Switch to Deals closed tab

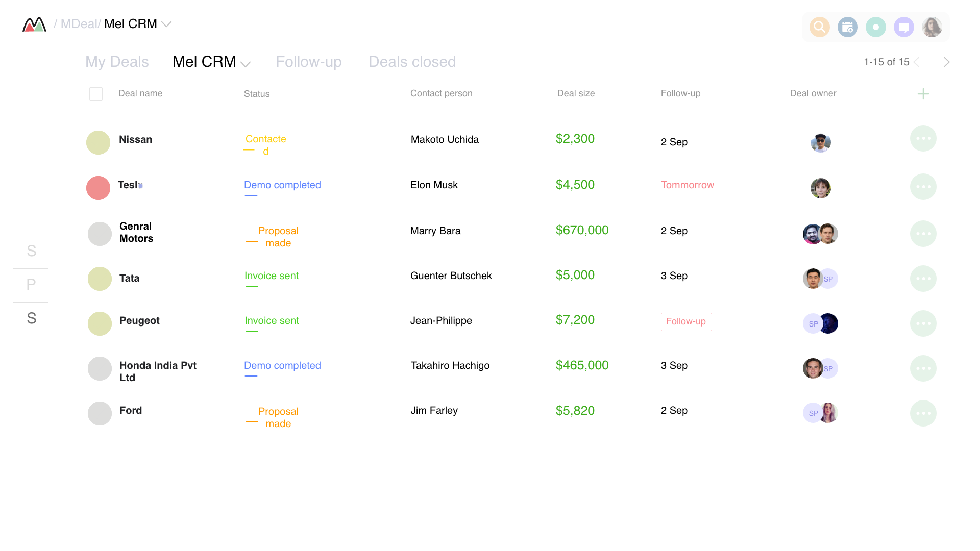pos(412,62)
